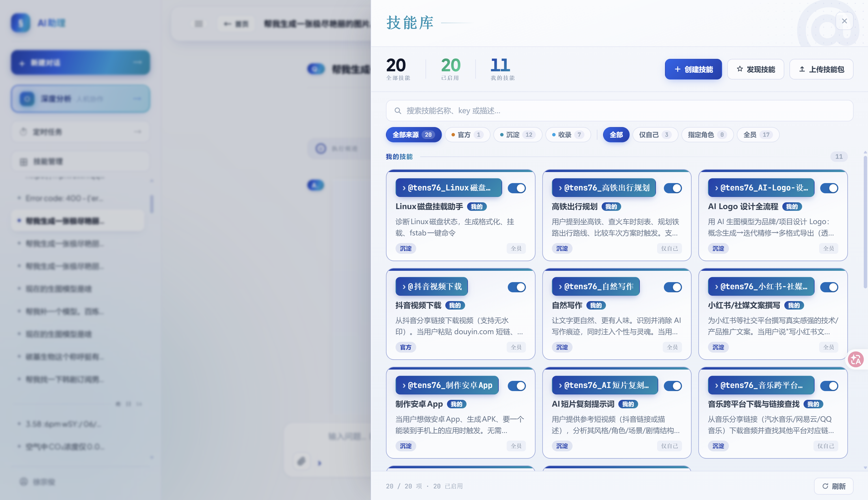Image resolution: width=868 pixels, height=500 pixels.
Task: Click the paperclip attach icon in chat window
Action: pyautogui.click(x=301, y=461)
